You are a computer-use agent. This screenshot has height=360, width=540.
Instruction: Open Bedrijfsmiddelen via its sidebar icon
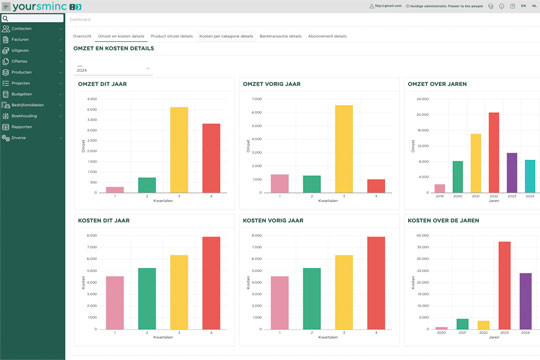(6, 105)
